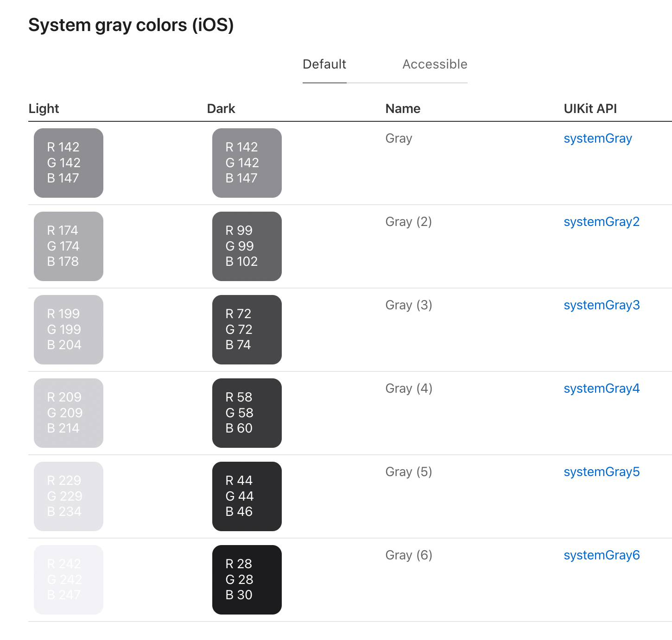Switch to the Accessible tab
This screenshot has height=640, width=672.
coord(434,64)
